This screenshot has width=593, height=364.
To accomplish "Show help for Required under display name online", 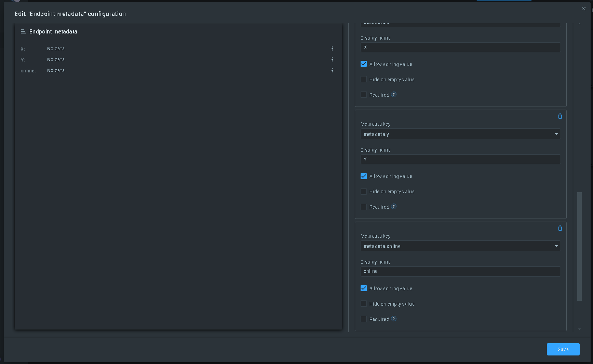I will pyautogui.click(x=394, y=319).
